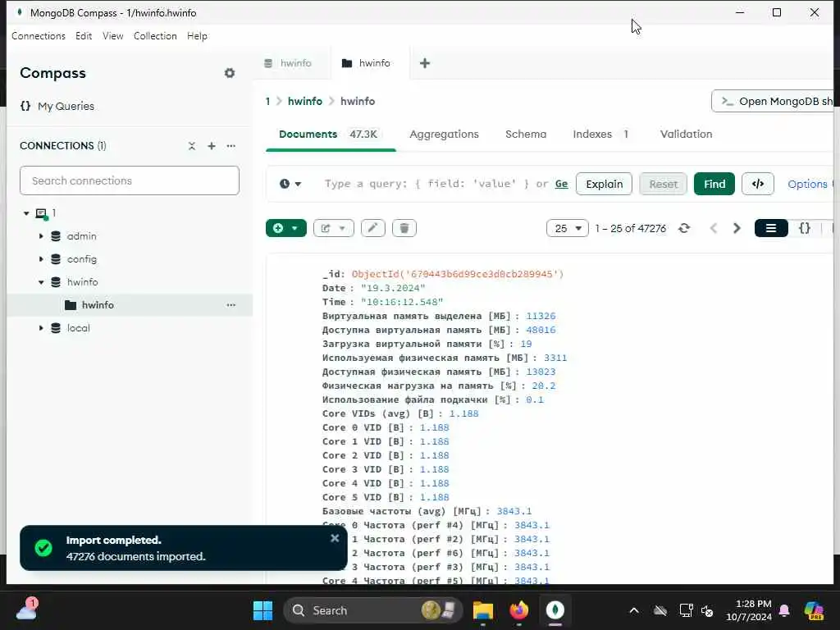Open Compass settings gear

coord(230,73)
